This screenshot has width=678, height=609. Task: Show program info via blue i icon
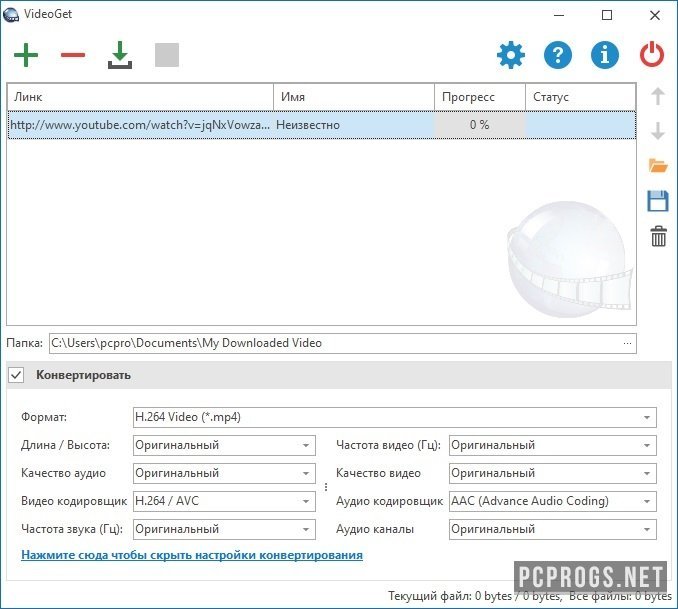605,55
